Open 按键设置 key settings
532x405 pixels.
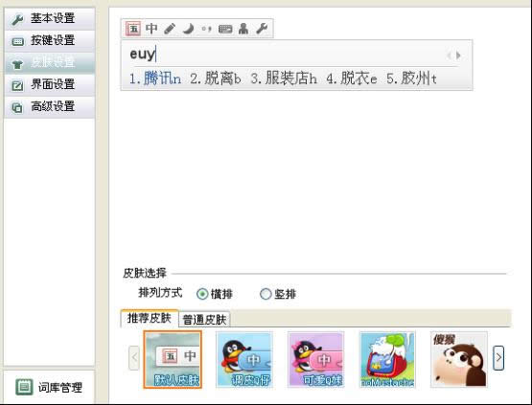pyautogui.click(x=50, y=40)
